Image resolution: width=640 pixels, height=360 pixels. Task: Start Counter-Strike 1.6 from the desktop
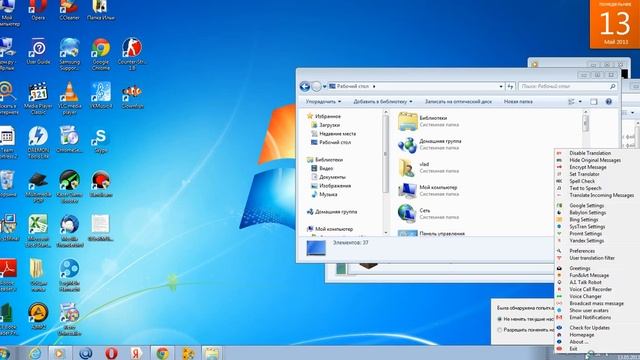pyautogui.click(x=132, y=54)
